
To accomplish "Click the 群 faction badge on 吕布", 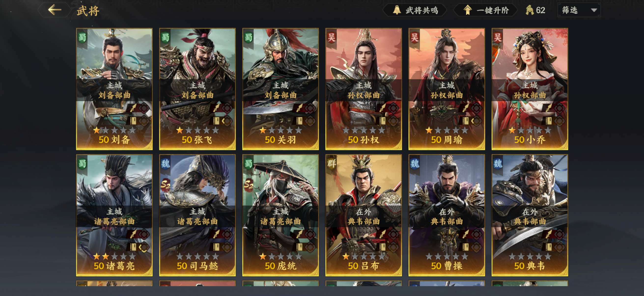I will [x=332, y=164].
